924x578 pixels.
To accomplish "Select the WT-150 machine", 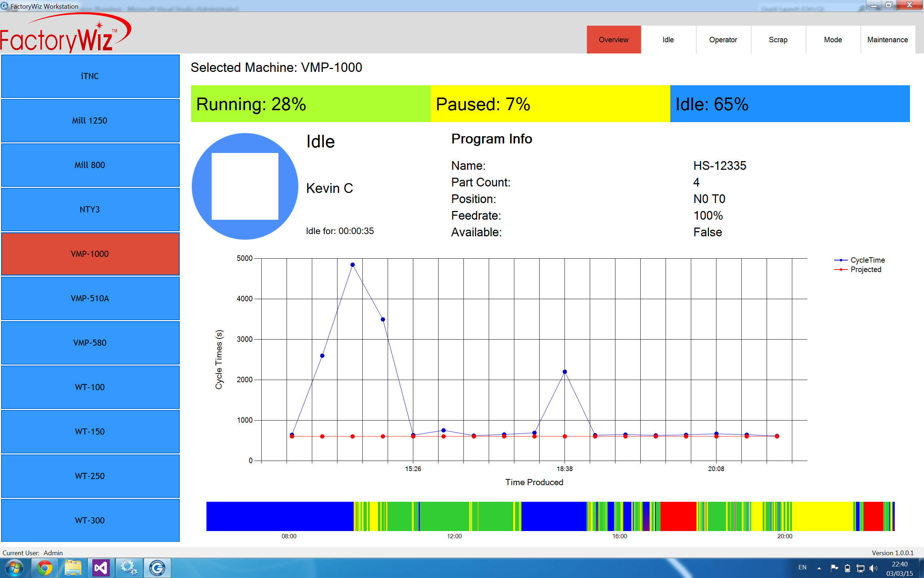I will [x=90, y=431].
